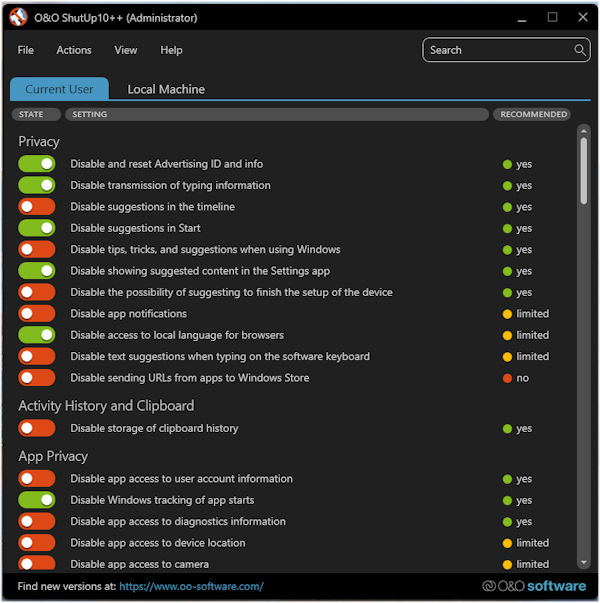Toggle local language for browsers switch

(x=37, y=335)
